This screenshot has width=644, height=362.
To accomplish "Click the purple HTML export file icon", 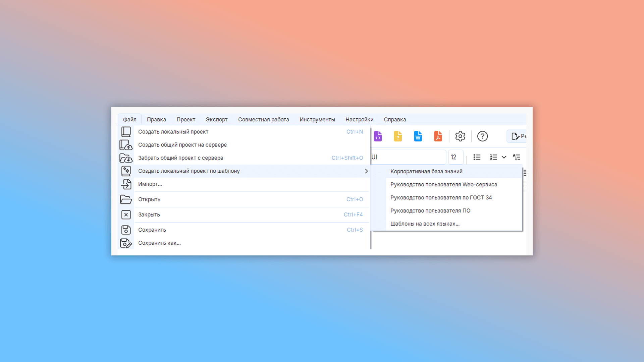I will tap(378, 136).
